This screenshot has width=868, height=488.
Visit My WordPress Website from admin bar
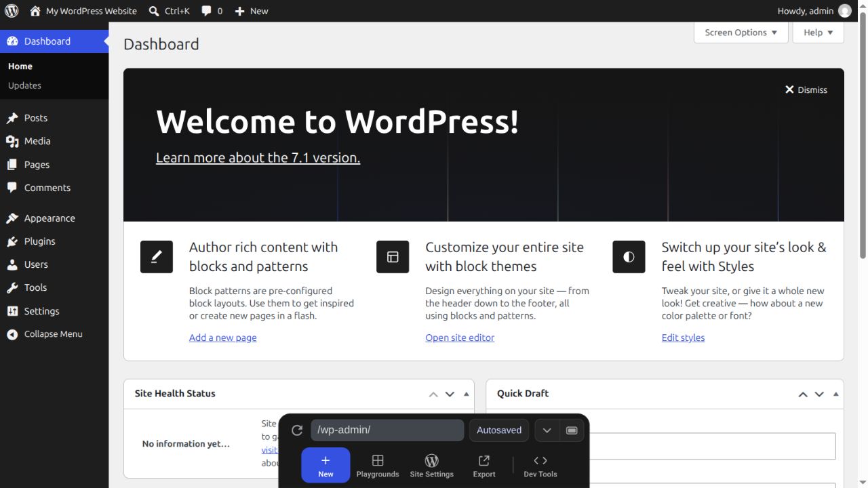click(x=83, y=11)
